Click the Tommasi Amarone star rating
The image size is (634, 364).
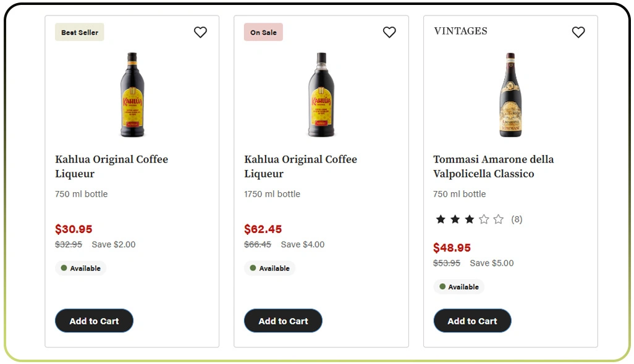click(x=470, y=219)
